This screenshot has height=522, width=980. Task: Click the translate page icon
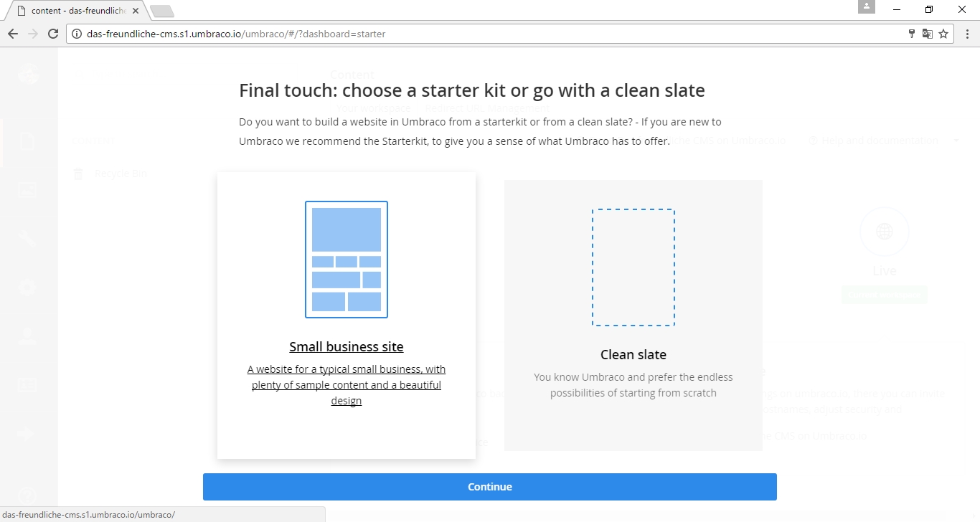[927, 34]
